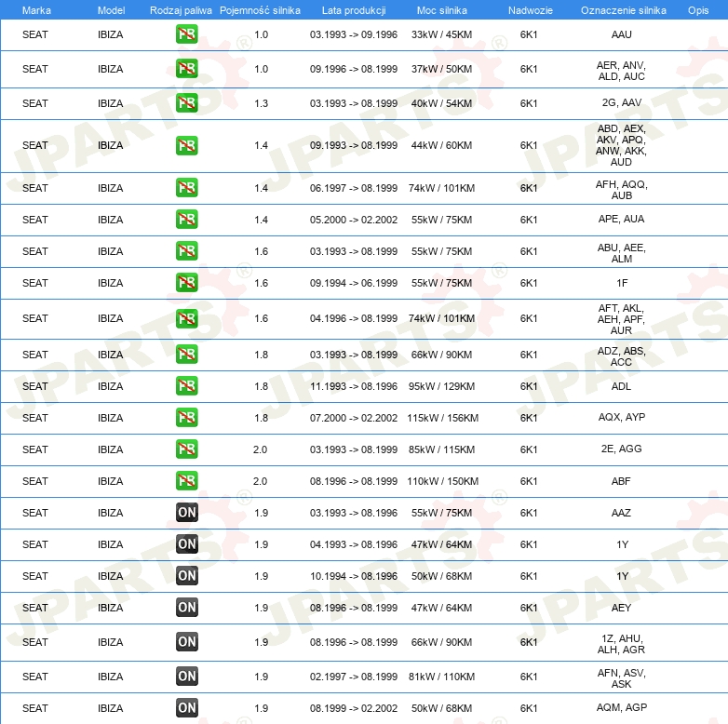Select date range 07.2000 -> 02.2002

point(354,418)
